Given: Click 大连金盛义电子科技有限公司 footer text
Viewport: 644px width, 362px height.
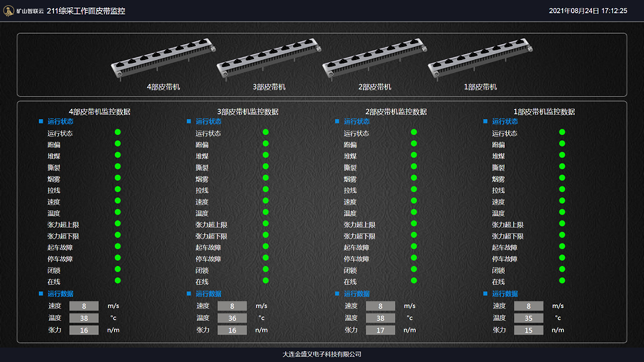Looking at the screenshot, I should pyautogui.click(x=322, y=354).
